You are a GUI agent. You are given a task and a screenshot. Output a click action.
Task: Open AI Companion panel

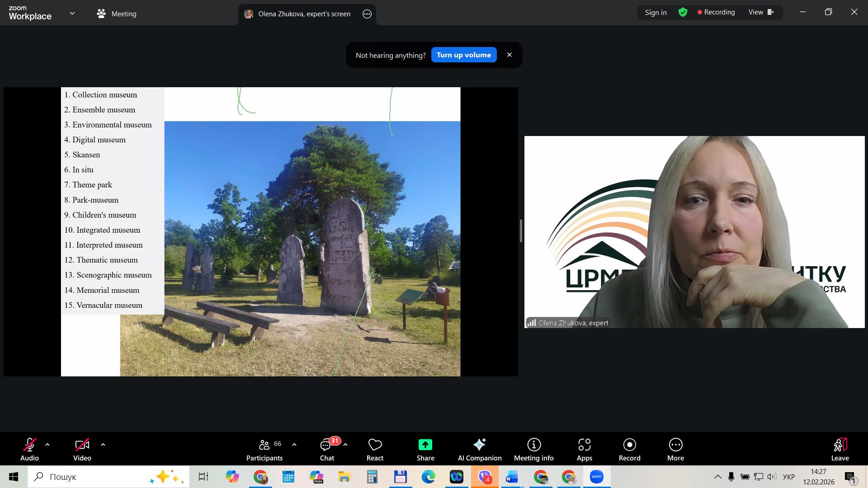coord(479,450)
